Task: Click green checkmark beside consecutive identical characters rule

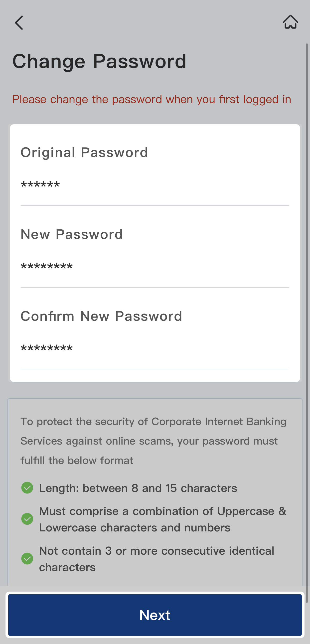Action: click(x=27, y=558)
